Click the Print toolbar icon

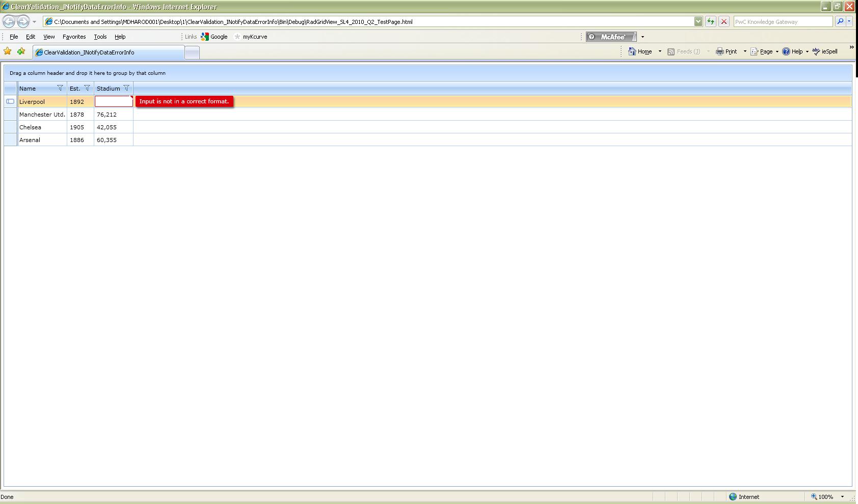tap(719, 51)
